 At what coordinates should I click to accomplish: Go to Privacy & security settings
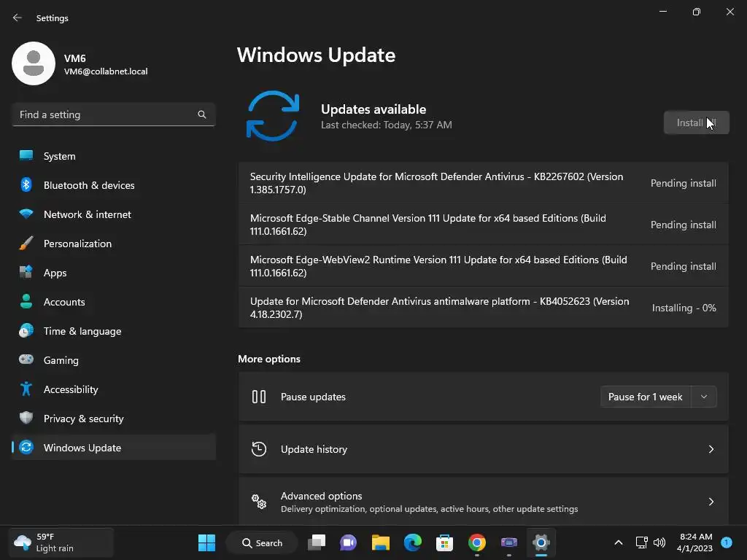(x=113, y=418)
